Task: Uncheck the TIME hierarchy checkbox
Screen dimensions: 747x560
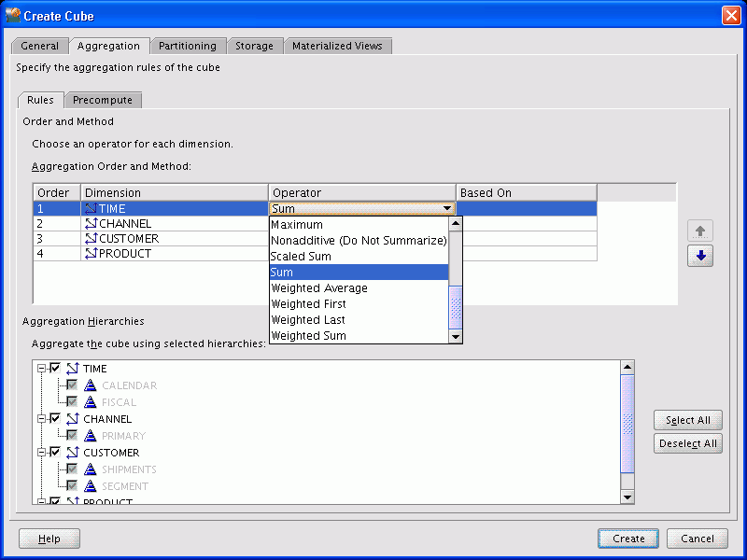Action: click(54, 368)
